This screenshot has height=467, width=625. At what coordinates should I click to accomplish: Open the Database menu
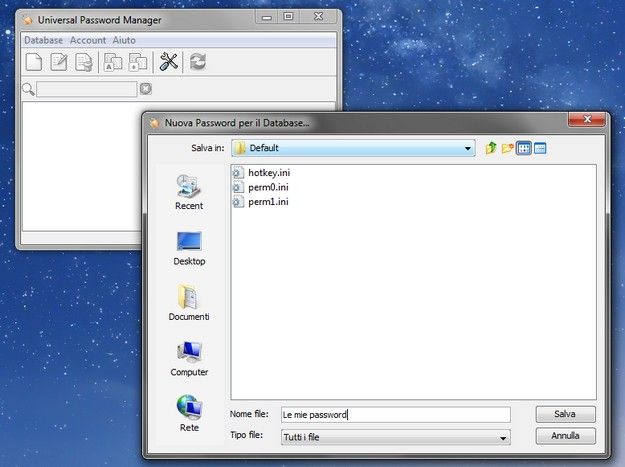click(x=43, y=40)
